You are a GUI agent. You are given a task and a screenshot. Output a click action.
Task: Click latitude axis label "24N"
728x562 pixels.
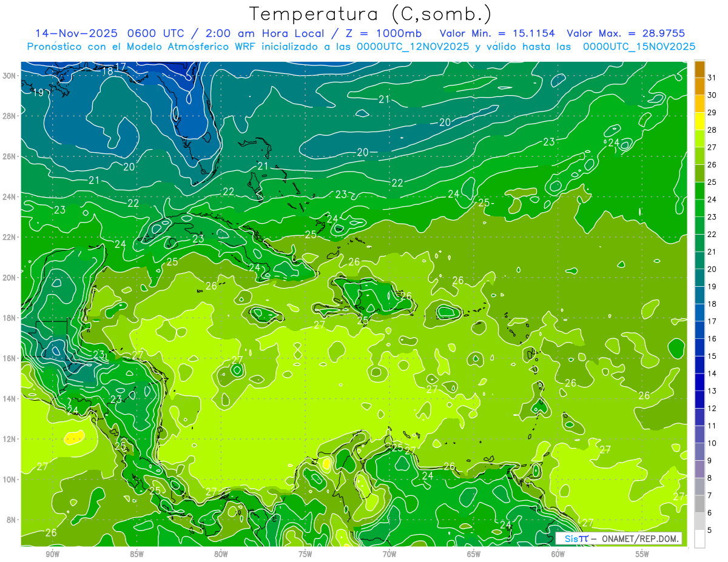pos(9,196)
